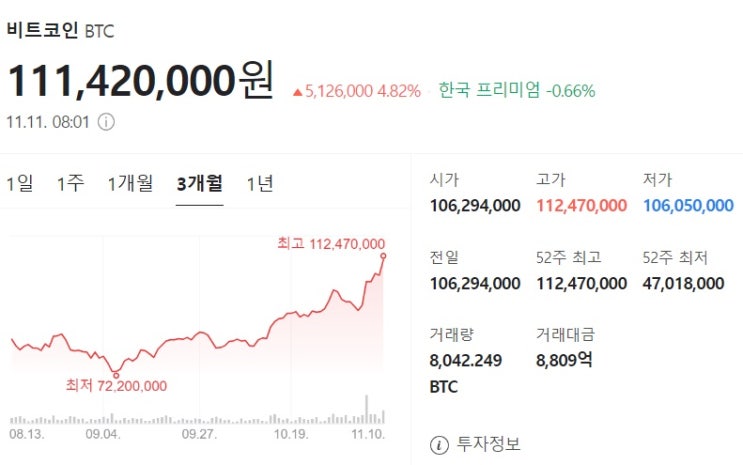Open the 한국 프리미엄 link

coord(490,91)
